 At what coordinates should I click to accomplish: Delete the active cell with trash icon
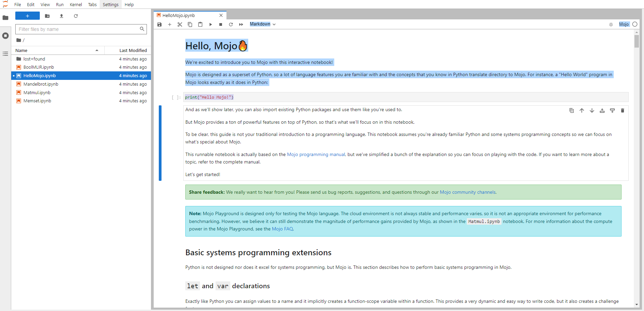623,110
